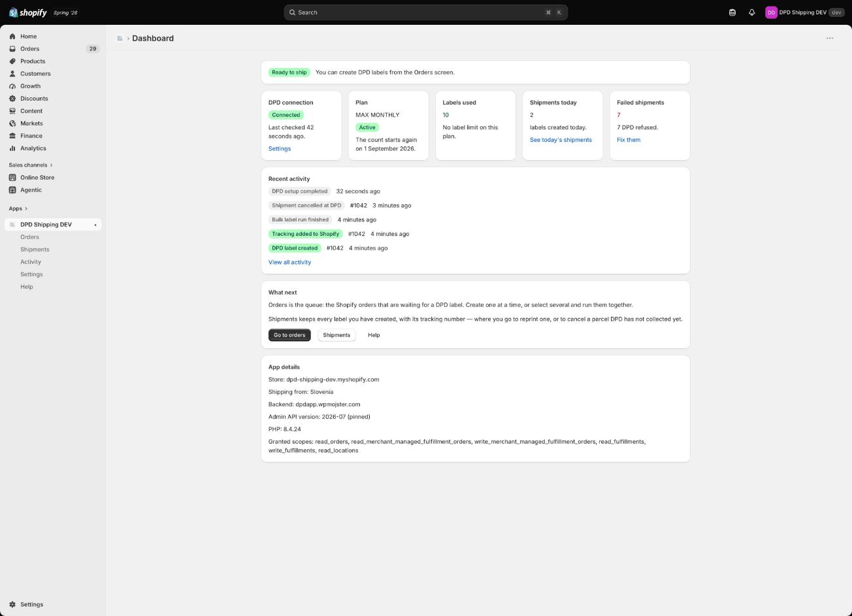Click the Shipments button under What next
The image size is (852, 616).
pyautogui.click(x=336, y=335)
